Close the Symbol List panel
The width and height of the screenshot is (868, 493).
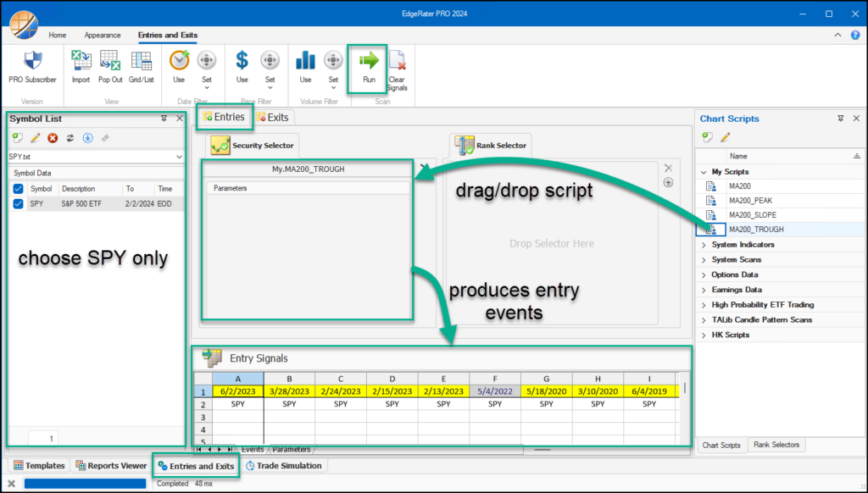click(x=180, y=119)
